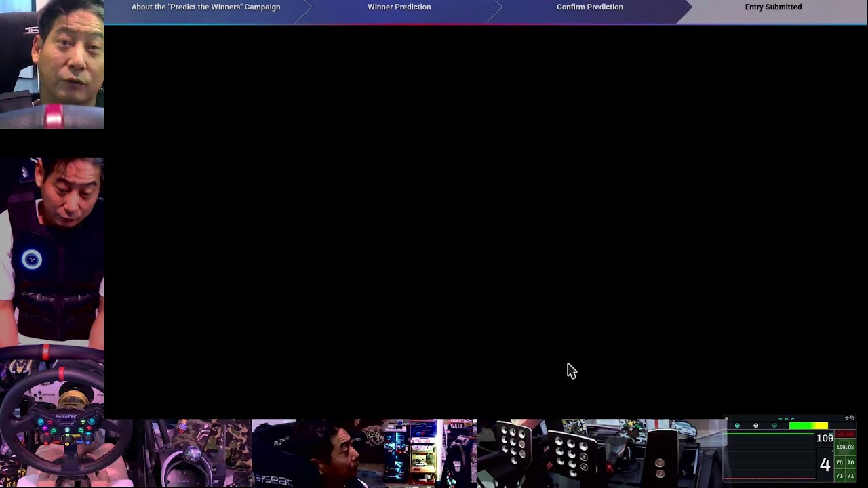Click the top-left face webcam feed
Image resolution: width=868 pixels, height=488 pixels.
click(x=52, y=64)
